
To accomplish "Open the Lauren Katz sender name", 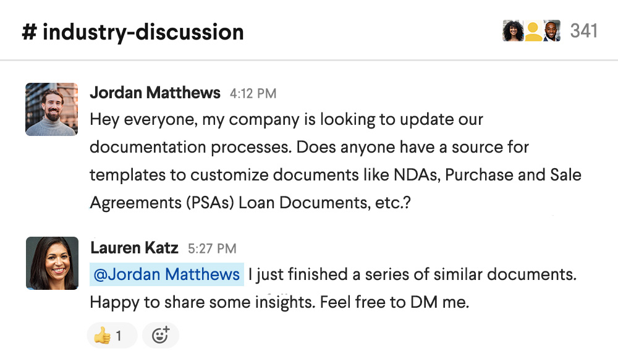I will [134, 248].
